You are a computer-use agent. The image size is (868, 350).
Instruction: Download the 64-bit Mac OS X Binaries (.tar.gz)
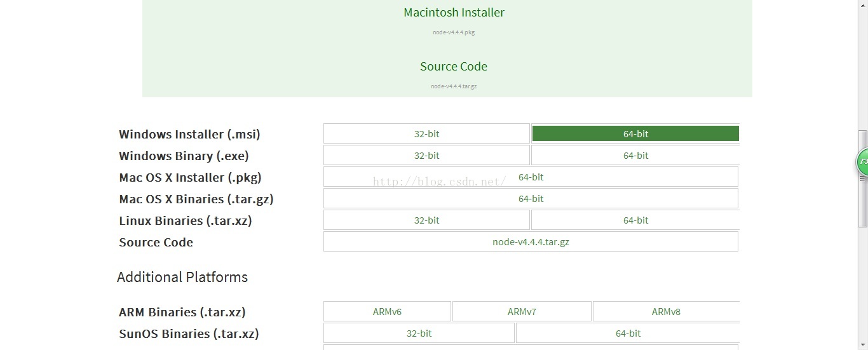coord(531,199)
